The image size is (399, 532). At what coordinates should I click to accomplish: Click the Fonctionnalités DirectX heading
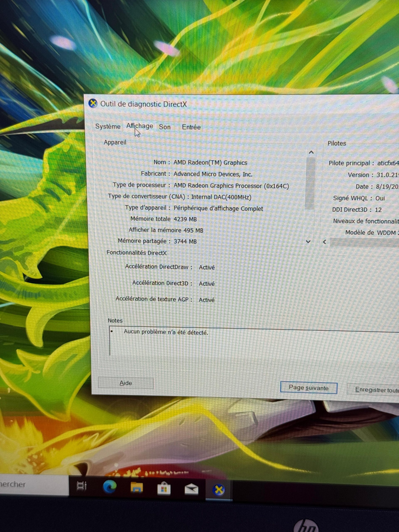[x=137, y=253]
